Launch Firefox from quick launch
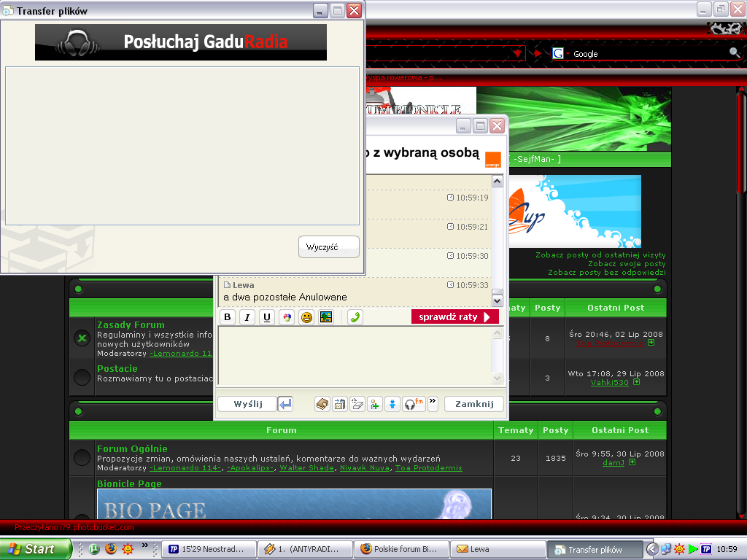The height and width of the screenshot is (560, 747). (x=111, y=549)
